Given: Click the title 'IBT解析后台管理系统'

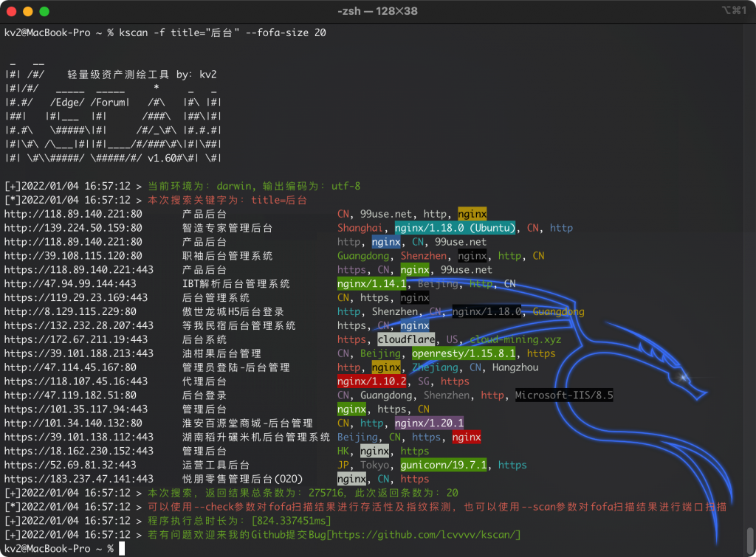Looking at the screenshot, I should coord(236,284).
